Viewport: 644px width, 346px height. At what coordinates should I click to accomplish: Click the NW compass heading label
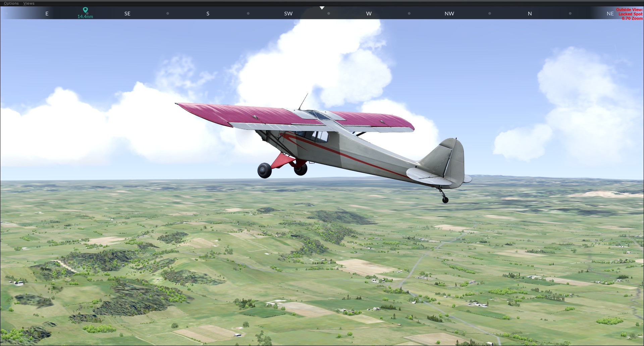(449, 14)
